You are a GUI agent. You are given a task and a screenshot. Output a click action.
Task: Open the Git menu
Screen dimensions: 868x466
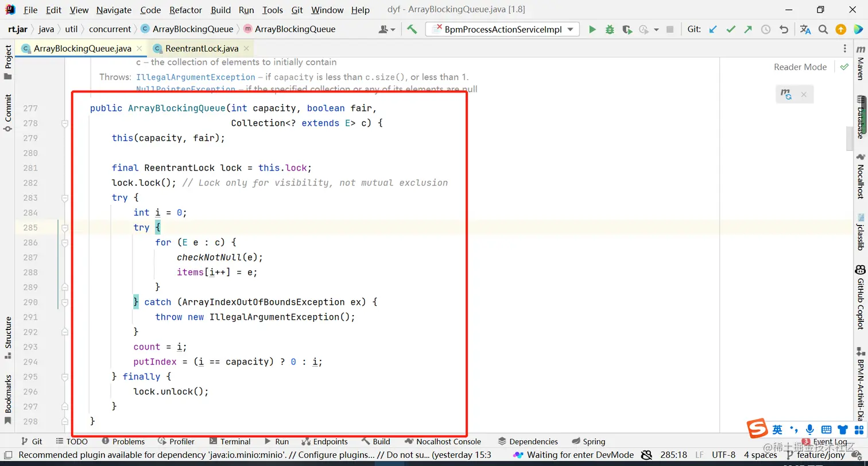(x=297, y=10)
